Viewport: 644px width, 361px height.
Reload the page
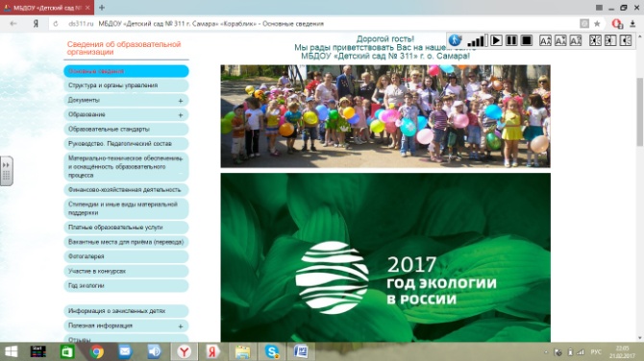[x=56, y=24]
